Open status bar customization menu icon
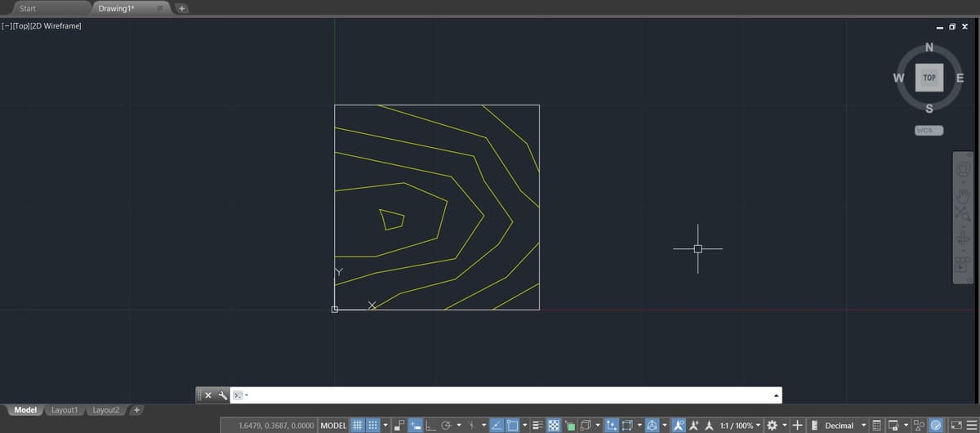Viewport: 980px width, 433px height. point(971,426)
